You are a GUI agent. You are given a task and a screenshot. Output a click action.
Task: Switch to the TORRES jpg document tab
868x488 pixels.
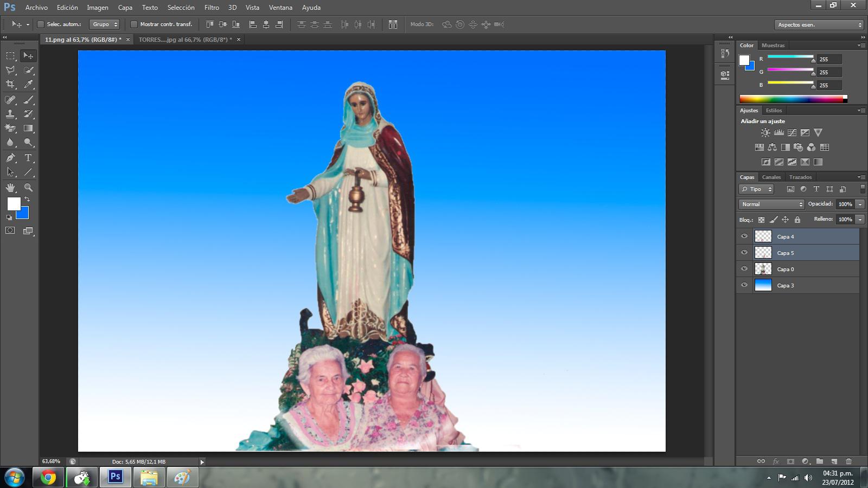(184, 40)
